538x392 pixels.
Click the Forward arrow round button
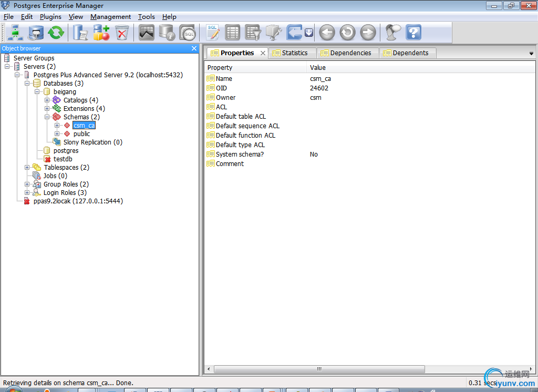[x=368, y=33]
